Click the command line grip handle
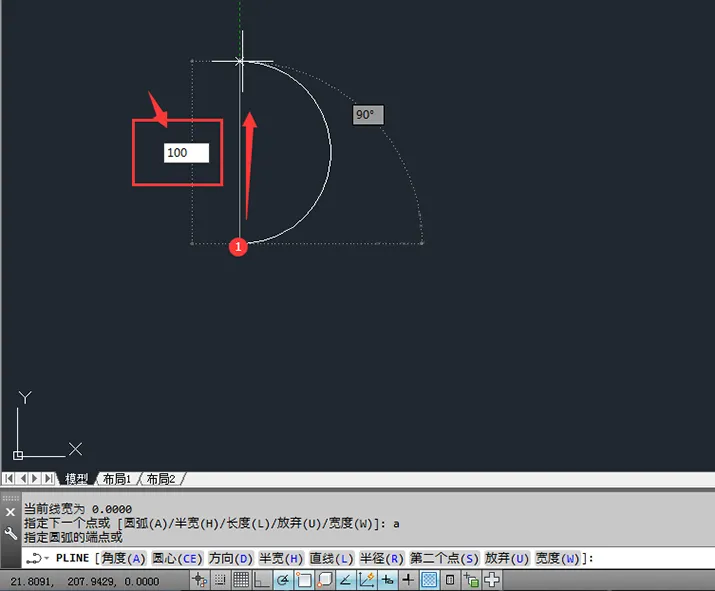Viewport: 715px width, 591px height. (10, 498)
